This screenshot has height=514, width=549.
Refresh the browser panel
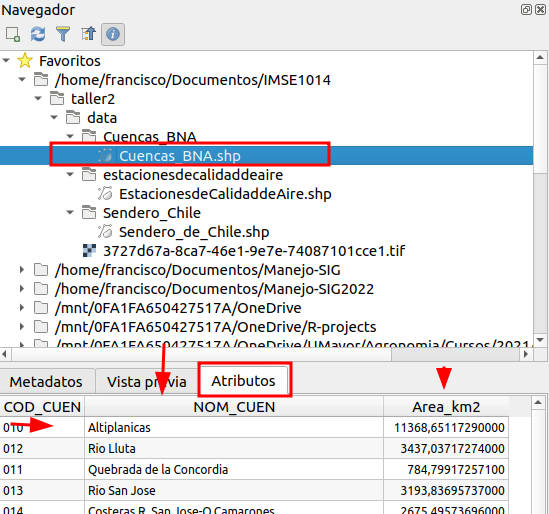[x=38, y=34]
